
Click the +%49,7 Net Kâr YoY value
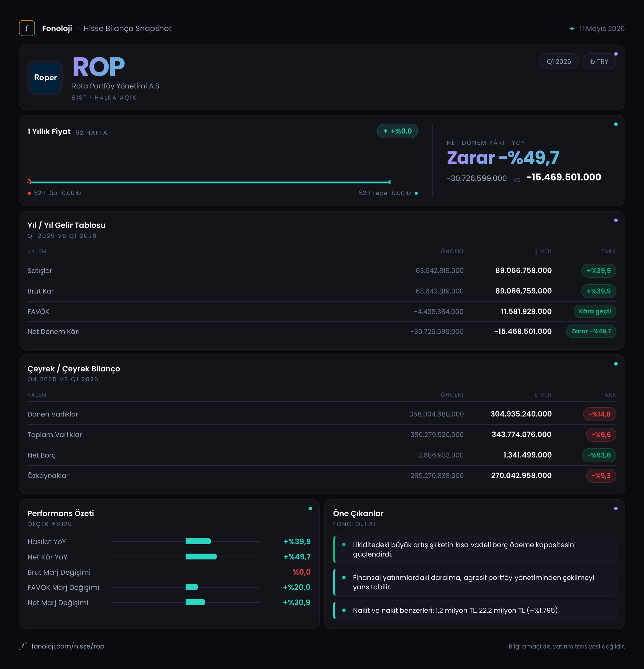coord(297,557)
